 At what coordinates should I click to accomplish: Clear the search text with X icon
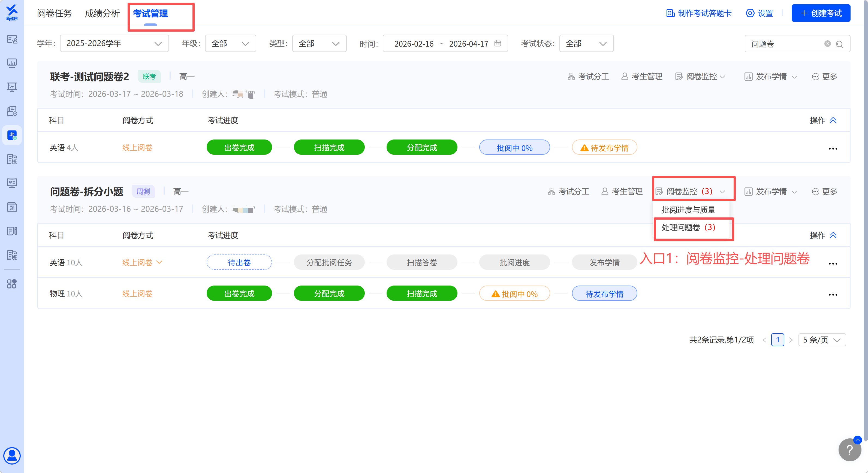pyautogui.click(x=827, y=44)
